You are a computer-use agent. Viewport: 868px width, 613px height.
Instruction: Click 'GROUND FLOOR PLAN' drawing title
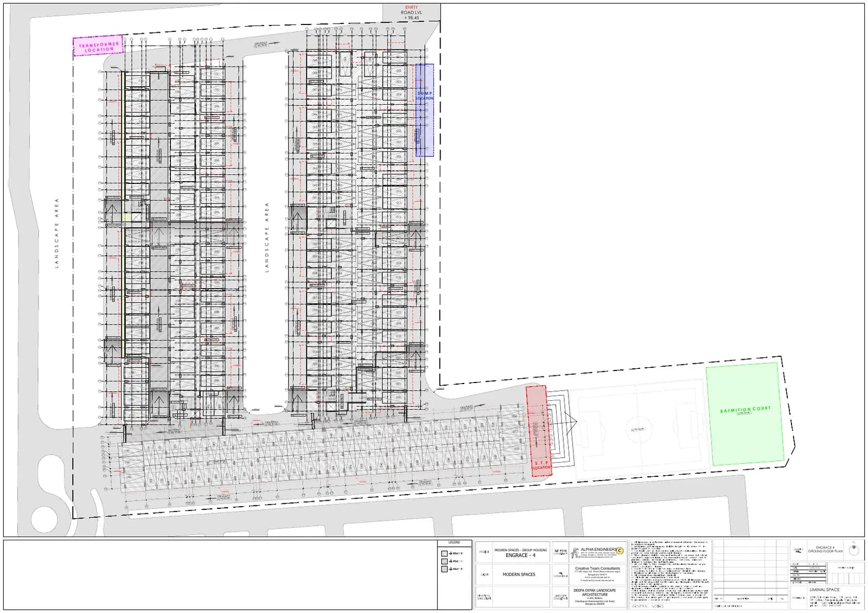click(825, 551)
